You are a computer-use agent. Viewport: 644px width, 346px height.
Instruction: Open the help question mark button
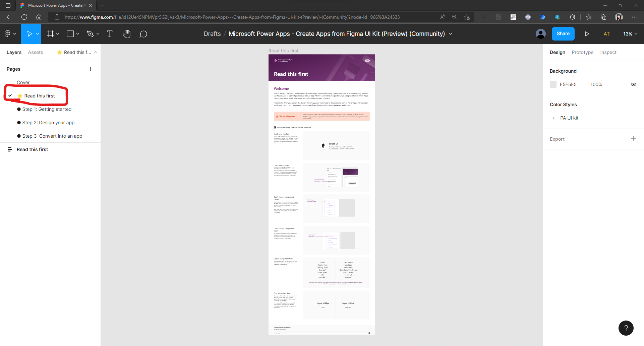pyautogui.click(x=626, y=328)
